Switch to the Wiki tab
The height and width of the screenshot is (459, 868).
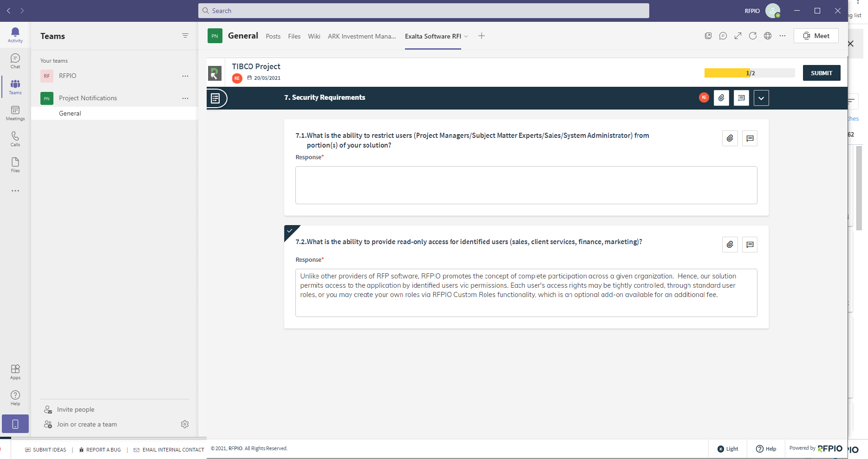click(x=314, y=36)
